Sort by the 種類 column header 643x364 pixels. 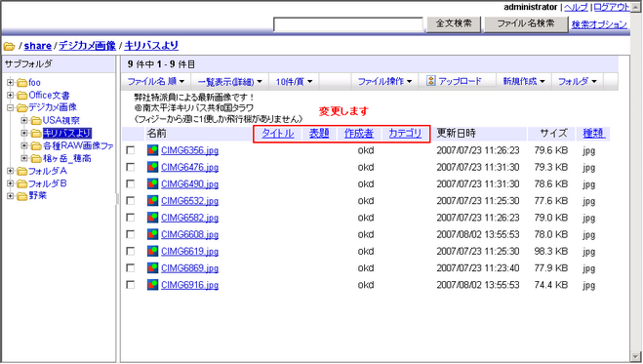[594, 134]
